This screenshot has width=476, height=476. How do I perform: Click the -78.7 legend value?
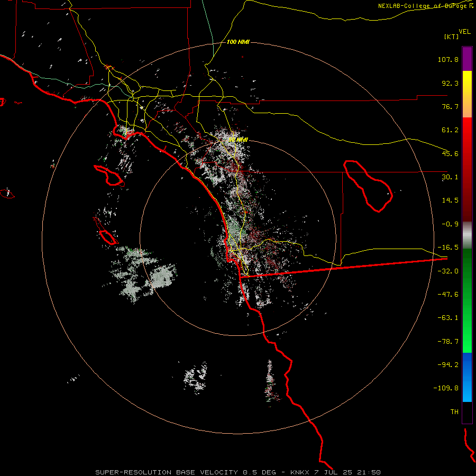coord(448,342)
